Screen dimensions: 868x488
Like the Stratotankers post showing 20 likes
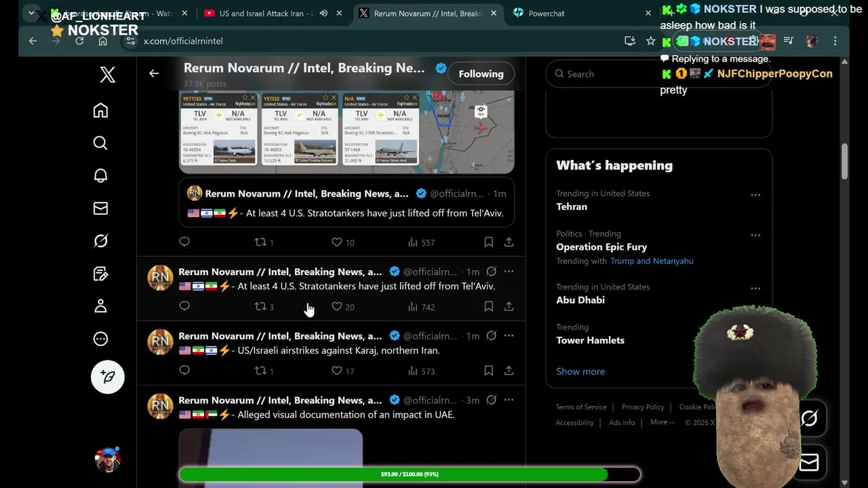pos(342,306)
